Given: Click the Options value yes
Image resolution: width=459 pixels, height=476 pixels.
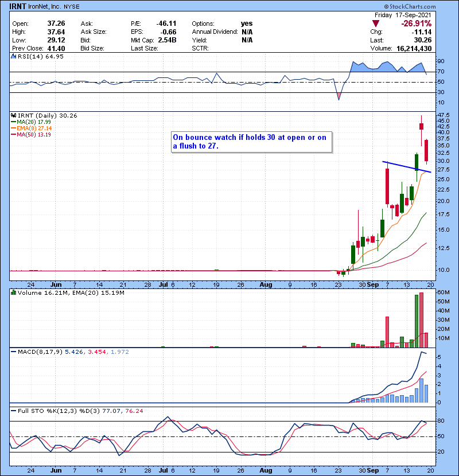Looking at the screenshot, I should (247, 24).
